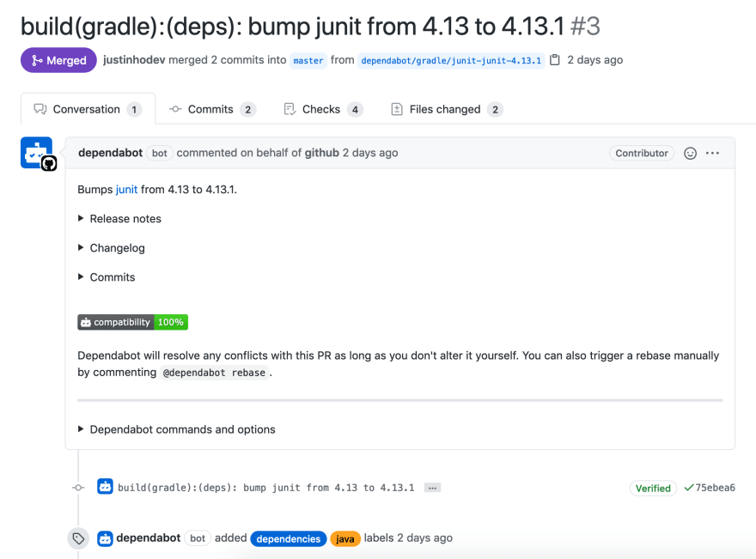This screenshot has width=756, height=559.
Task: Click the merged '2 days ago' timestamp in header
Action: [595, 60]
